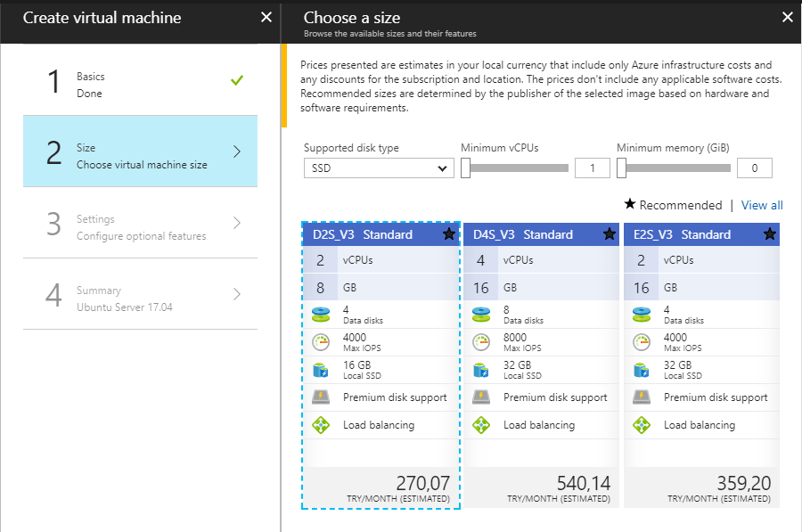Screen dimensions: 802x532
Task: Click the star icon on E2S_V3 card
Action: coord(770,234)
